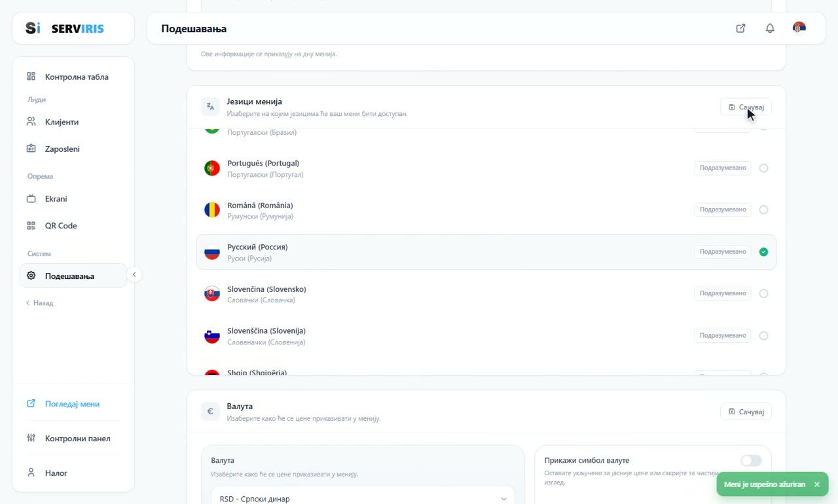This screenshot has height=504, width=838.
Task: Set Português (Portugal) as Подразумевано
Action: 723,168
